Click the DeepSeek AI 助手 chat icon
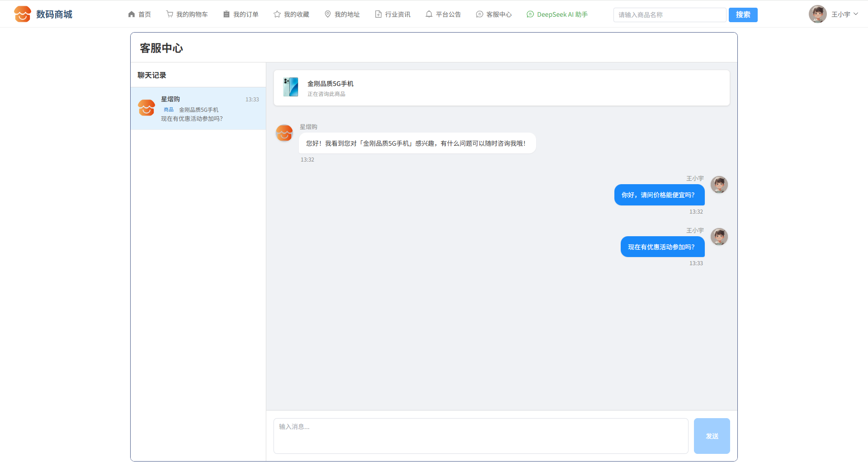Screen dimensions: 868x467 point(530,14)
